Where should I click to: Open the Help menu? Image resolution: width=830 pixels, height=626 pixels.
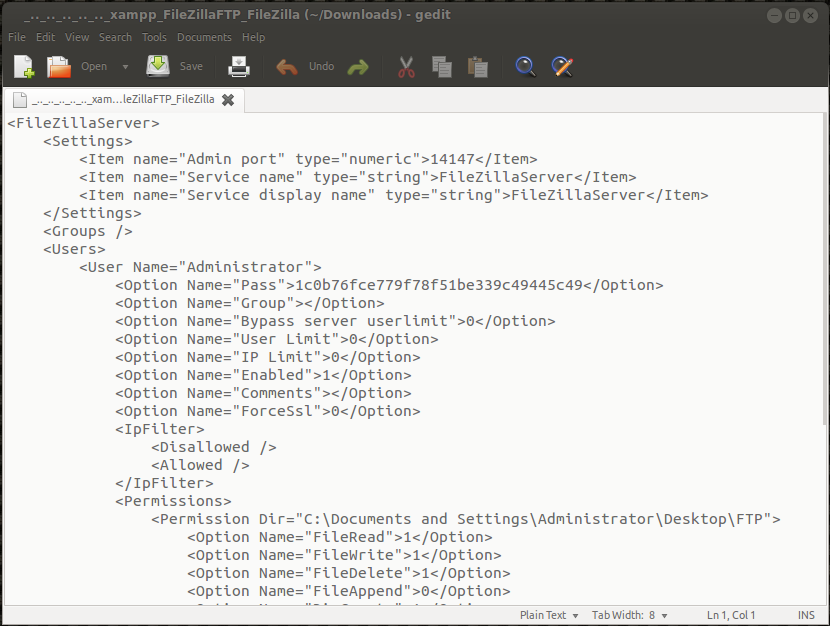[x=254, y=37]
